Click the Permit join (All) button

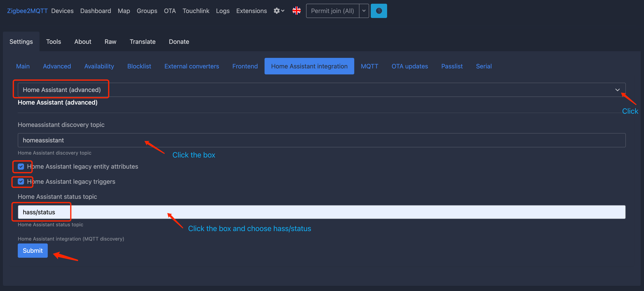[x=332, y=11]
